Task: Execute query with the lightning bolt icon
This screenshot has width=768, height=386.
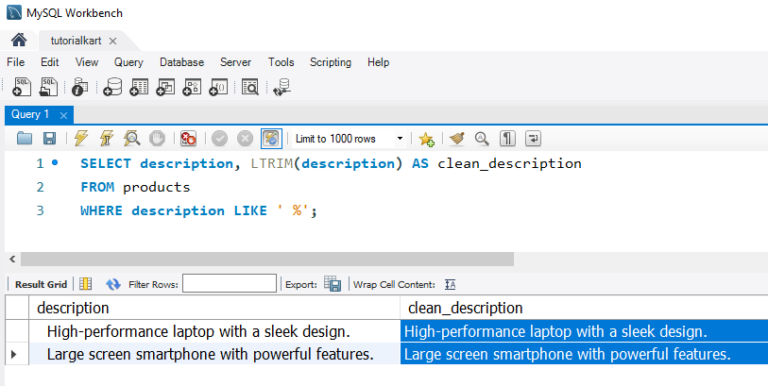Action: (x=81, y=139)
